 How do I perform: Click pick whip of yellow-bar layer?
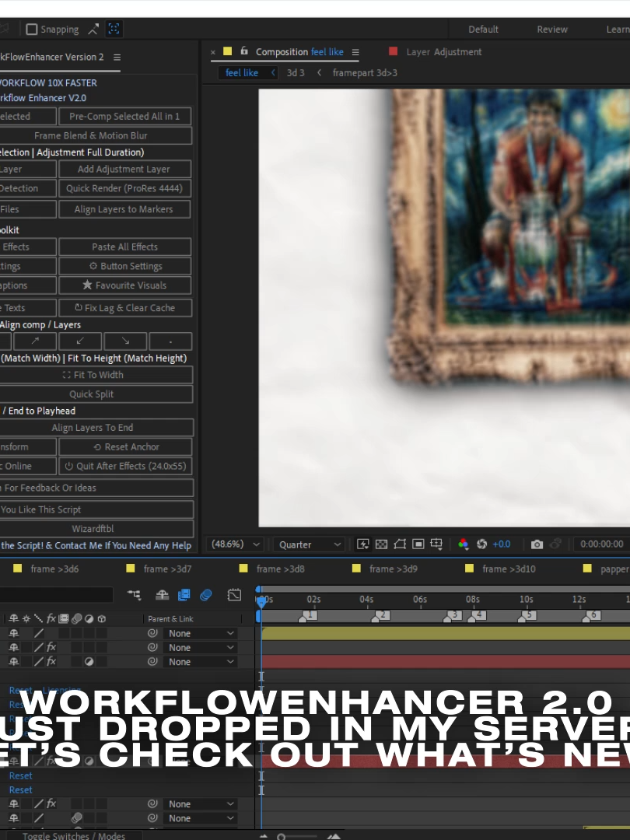(152, 633)
